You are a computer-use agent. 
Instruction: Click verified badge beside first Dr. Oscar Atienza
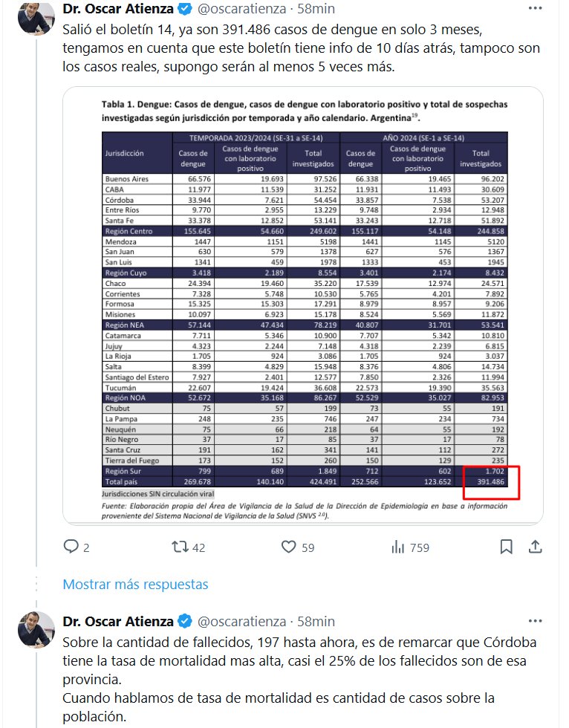(186, 10)
